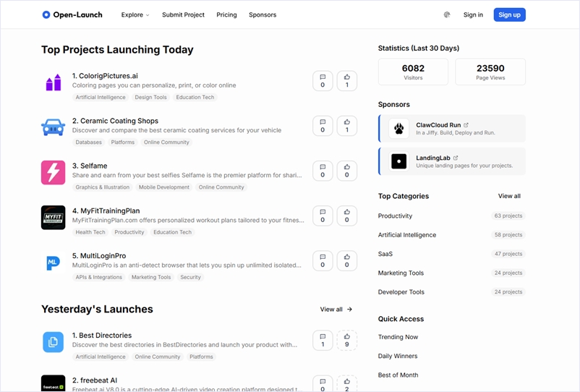Select the MultiLoginPro ML logo icon
580x392 pixels.
pos(54,263)
